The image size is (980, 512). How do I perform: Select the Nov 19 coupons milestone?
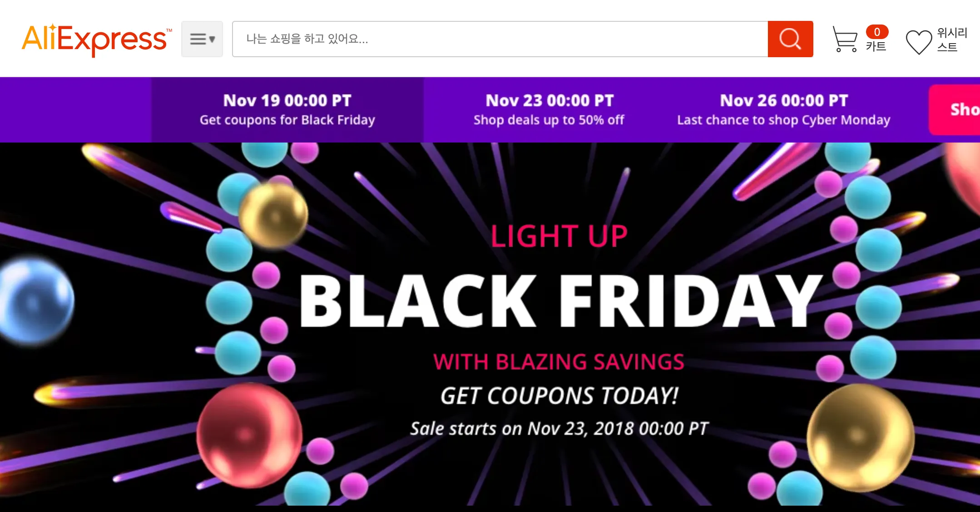pos(287,109)
